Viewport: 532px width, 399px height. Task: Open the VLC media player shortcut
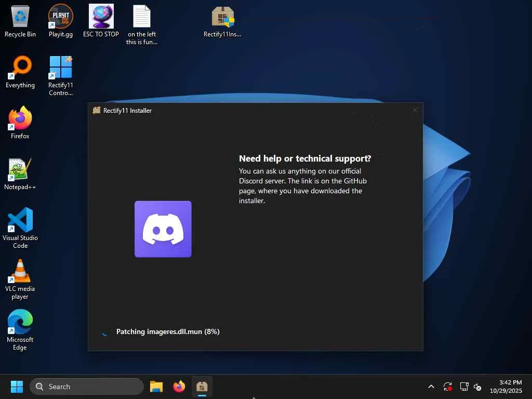(x=20, y=279)
